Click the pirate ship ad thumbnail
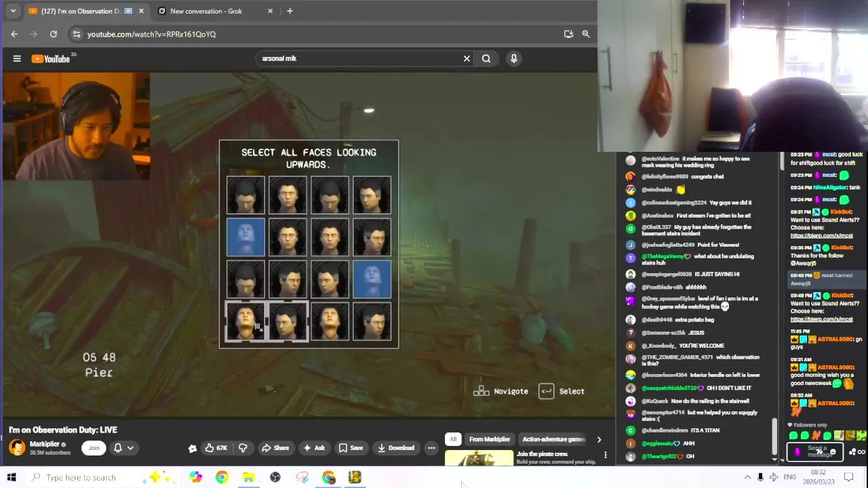The width and height of the screenshot is (868, 488). [x=479, y=459]
